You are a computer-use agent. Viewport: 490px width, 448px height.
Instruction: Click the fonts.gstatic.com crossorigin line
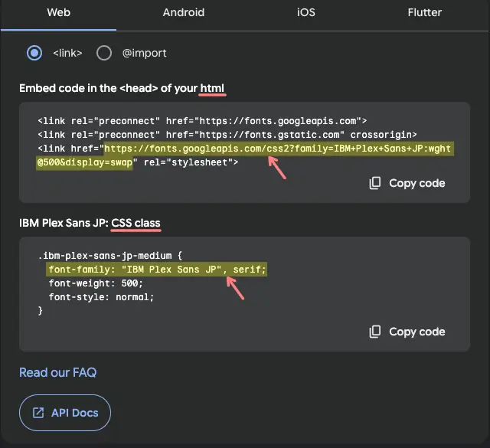227,135
